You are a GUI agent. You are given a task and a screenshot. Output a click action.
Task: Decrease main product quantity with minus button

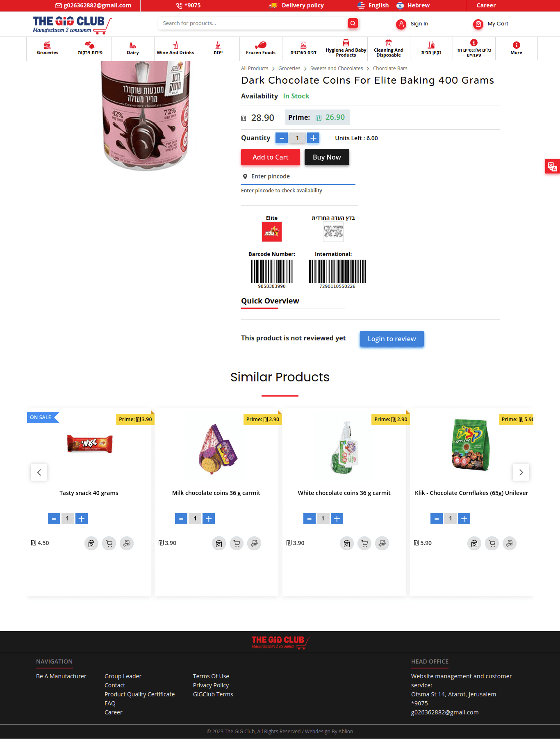click(x=281, y=138)
